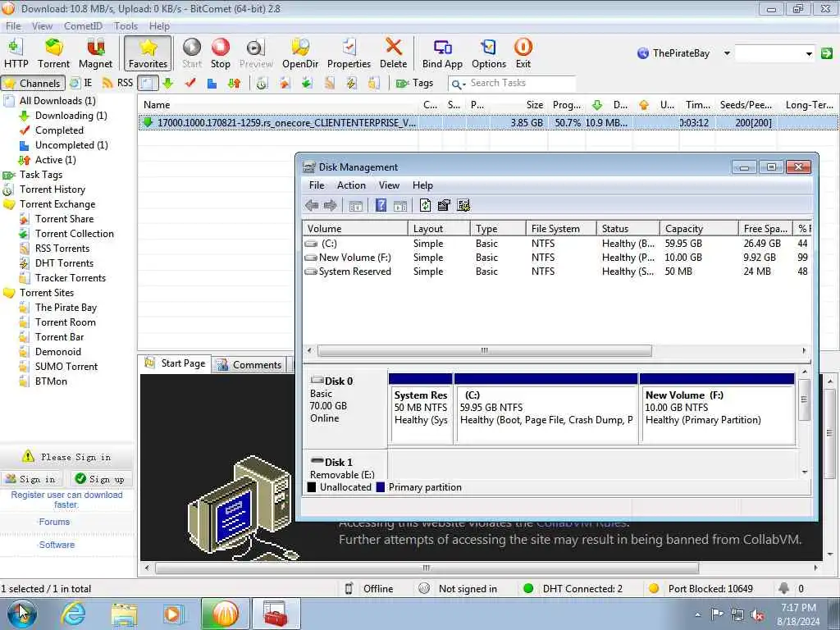Screen dimensions: 840x630
Task: Open task Properties from toolbar
Action: pos(349,53)
